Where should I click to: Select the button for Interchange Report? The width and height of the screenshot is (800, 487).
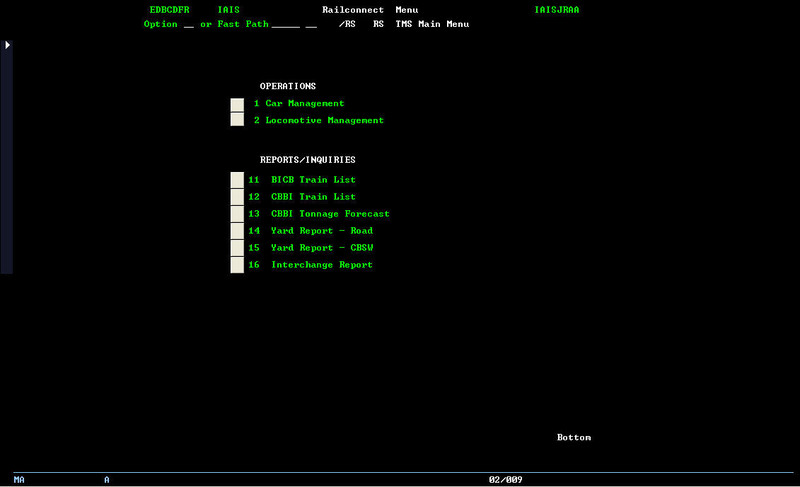pos(237,265)
